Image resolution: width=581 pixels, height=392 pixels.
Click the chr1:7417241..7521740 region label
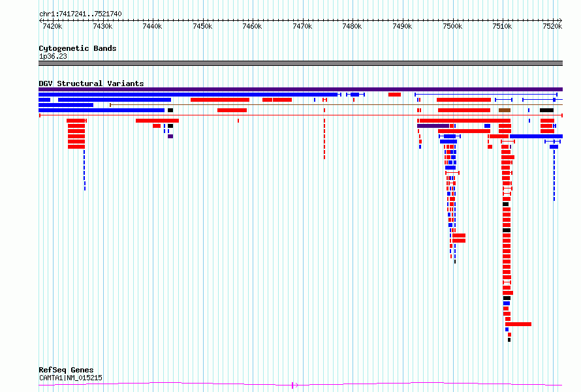(80, 14)
